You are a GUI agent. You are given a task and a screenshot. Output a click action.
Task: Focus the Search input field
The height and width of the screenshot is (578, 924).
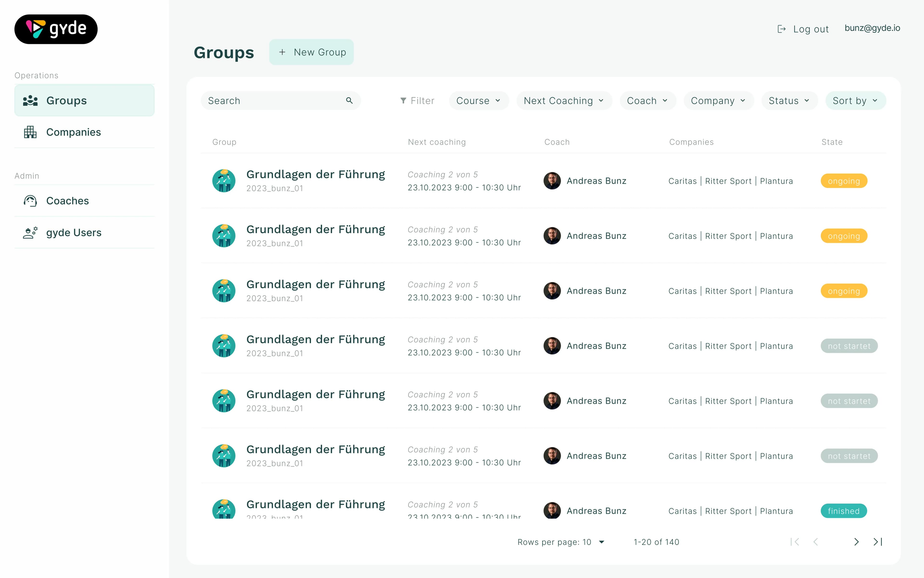click(281, 100)
